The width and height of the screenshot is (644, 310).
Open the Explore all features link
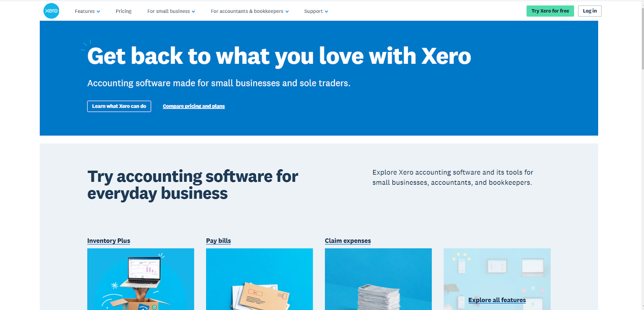coord(497,300)
